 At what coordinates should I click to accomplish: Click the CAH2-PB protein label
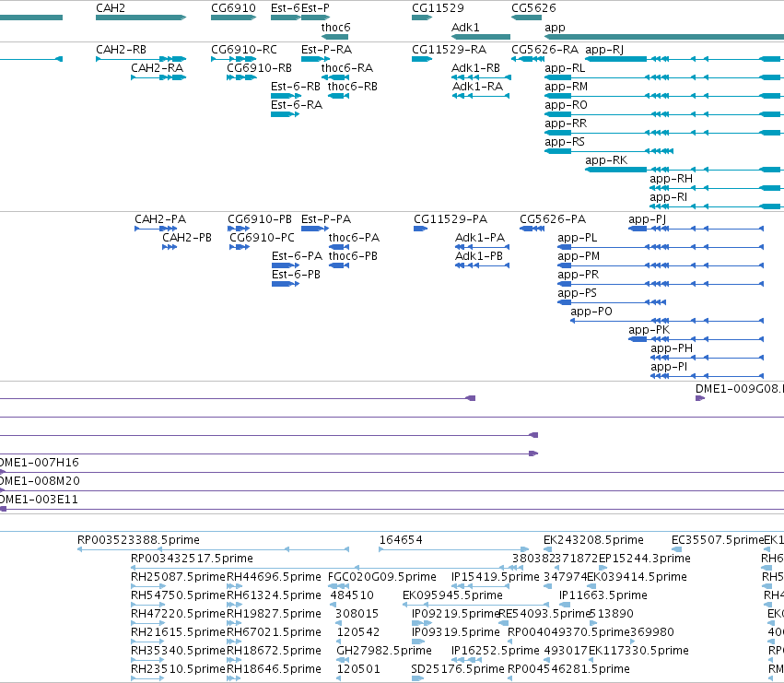coord(187,238)
